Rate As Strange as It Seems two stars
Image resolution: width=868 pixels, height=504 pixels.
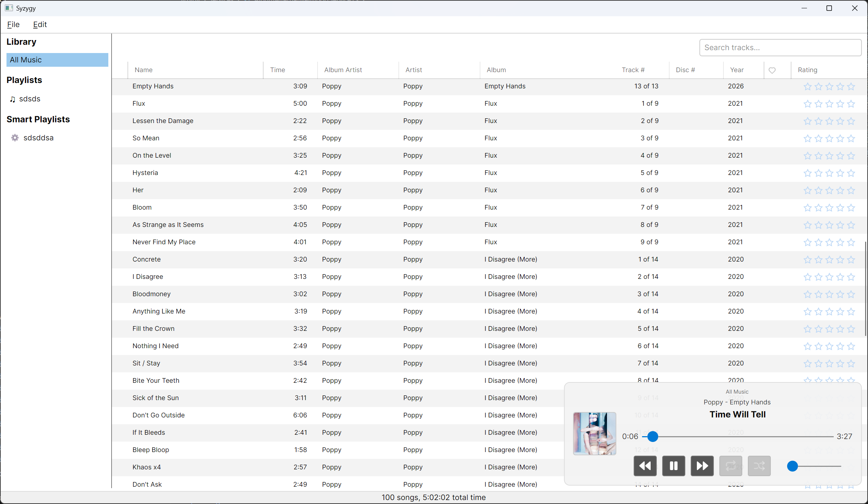(819, 225)
